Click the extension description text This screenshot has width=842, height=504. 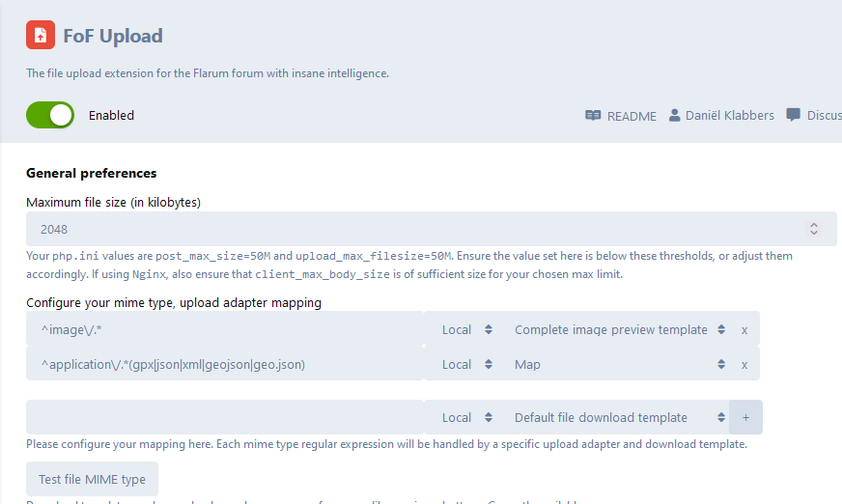208,73
